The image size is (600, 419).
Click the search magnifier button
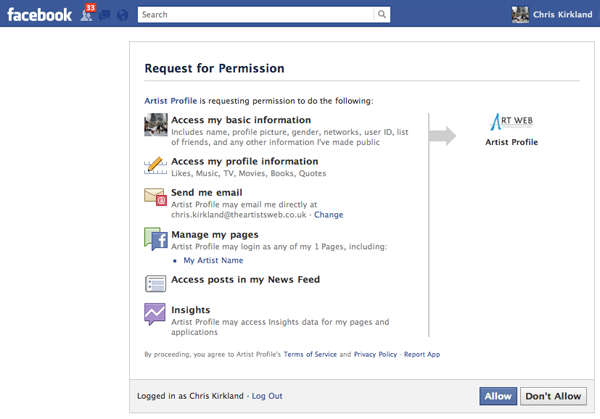coord(382,14)
